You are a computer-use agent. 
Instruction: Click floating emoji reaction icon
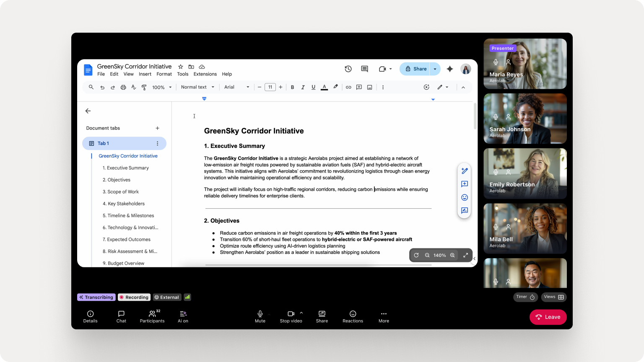coord(465,197)
